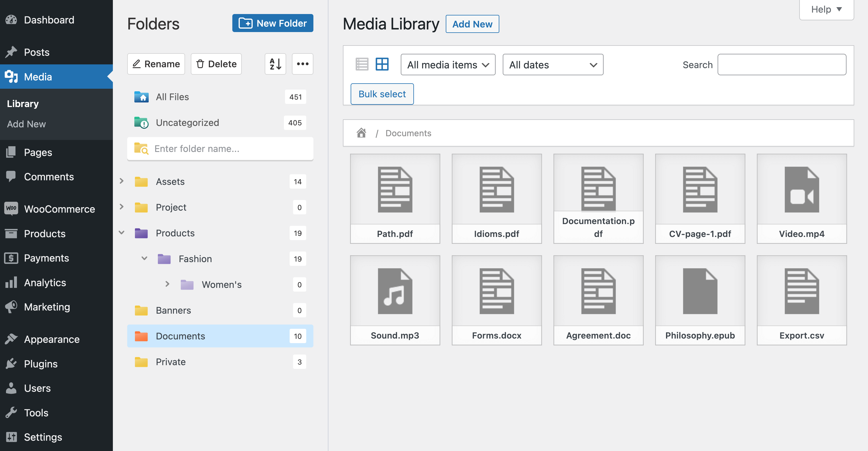Click the Rename folder button
This screenshot has width=868, height=451.
pos(156,64)
